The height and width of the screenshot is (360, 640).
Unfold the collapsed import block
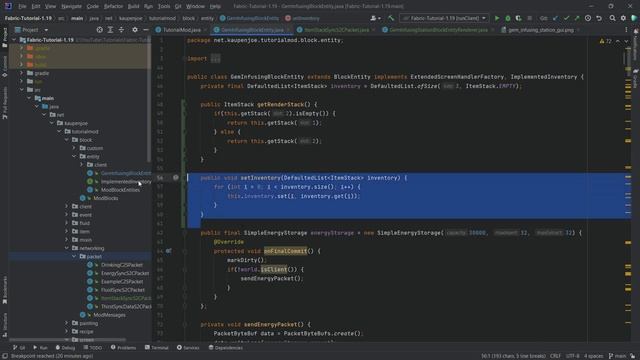pos(216,58)
